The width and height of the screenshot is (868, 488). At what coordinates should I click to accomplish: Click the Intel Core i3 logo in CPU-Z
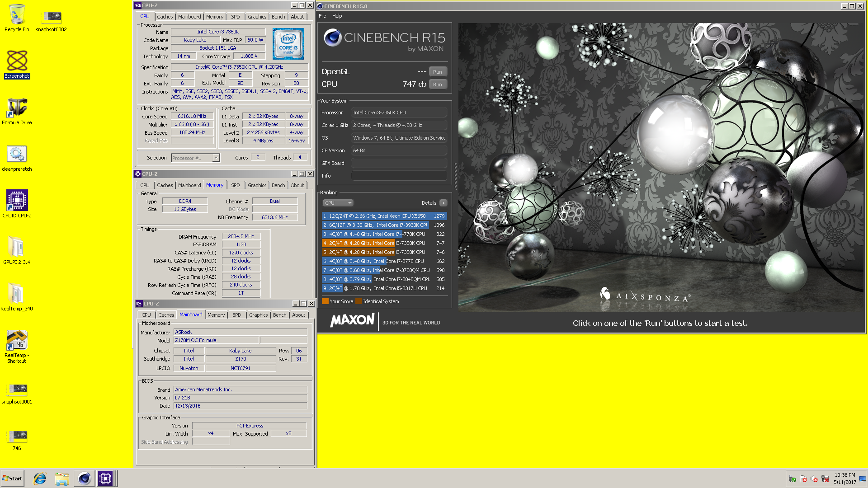tap(288, 44)
